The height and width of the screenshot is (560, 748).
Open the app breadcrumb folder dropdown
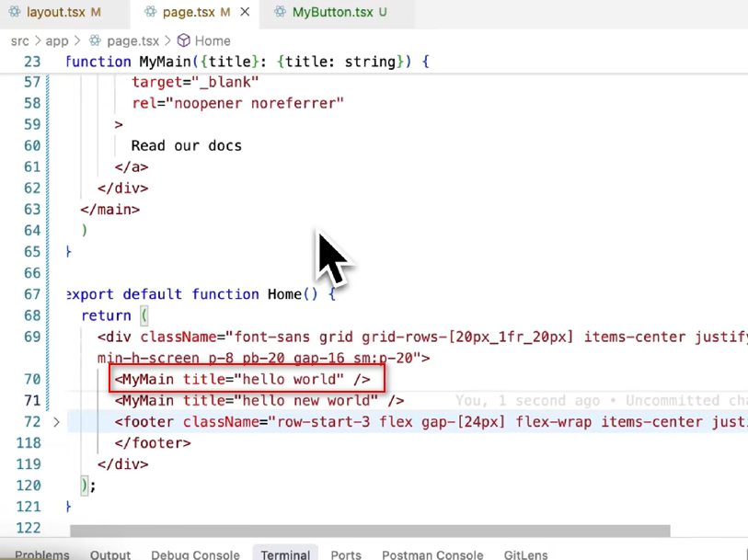pos(57,41)
